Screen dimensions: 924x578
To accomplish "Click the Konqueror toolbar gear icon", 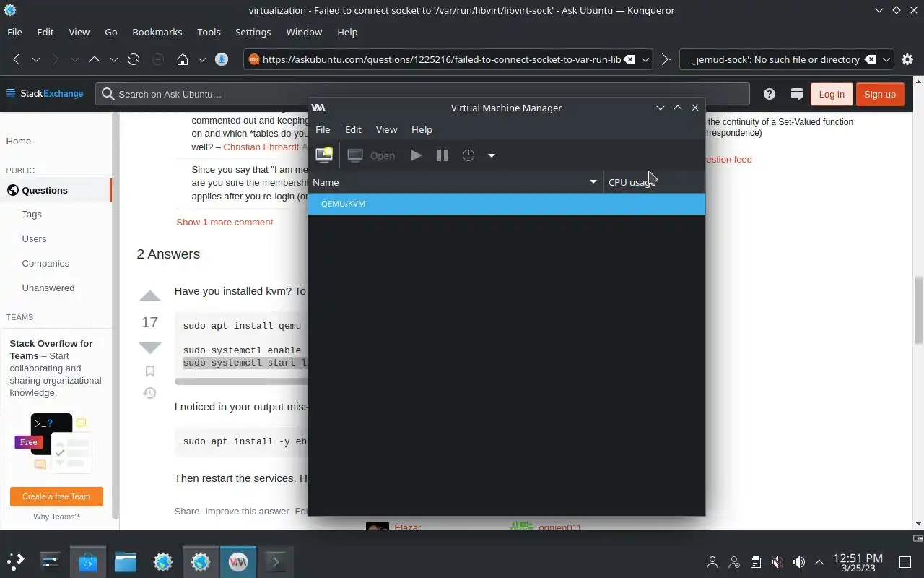I will point(908,59).
